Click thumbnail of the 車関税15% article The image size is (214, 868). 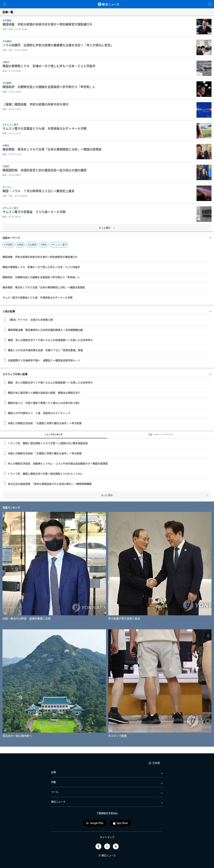(x=204, y=68)
